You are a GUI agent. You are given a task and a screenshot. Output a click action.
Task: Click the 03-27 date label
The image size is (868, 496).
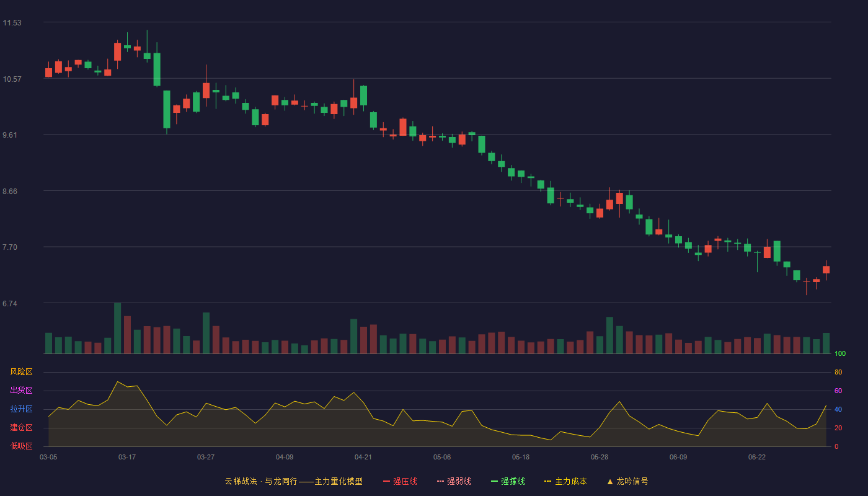click(206, 457)
